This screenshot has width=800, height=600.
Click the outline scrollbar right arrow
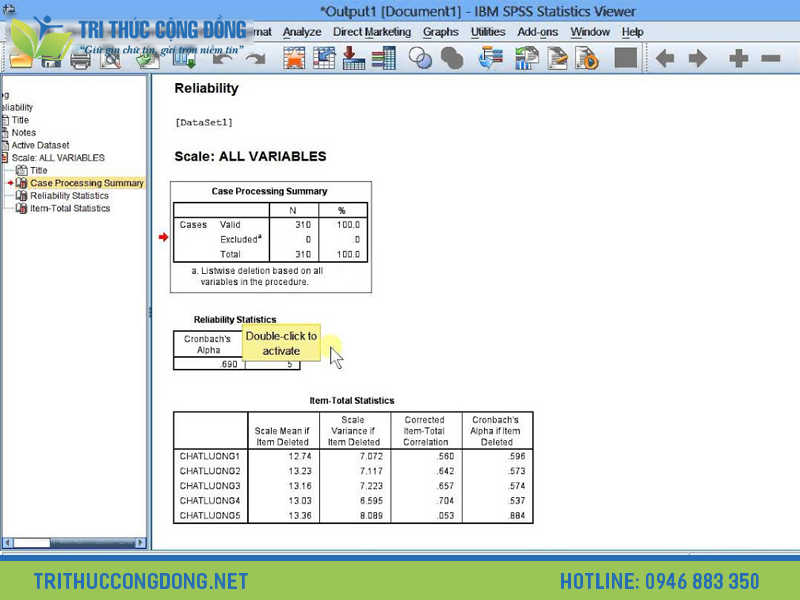[141, 543]
